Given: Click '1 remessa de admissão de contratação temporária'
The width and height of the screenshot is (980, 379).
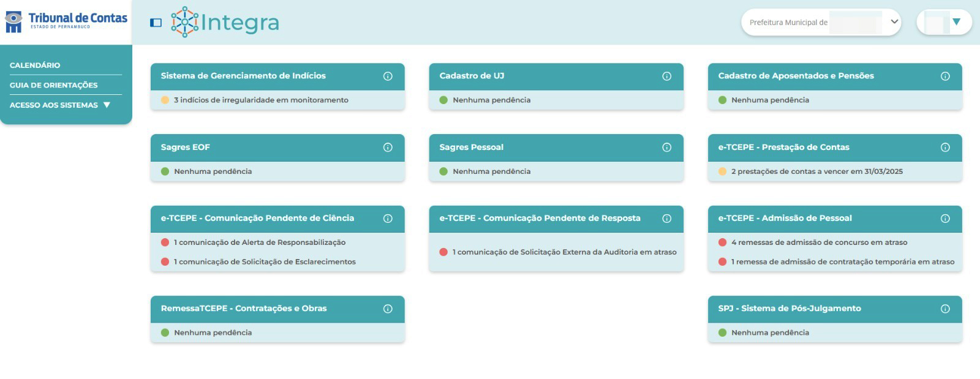Looking at the screenshot, I should pyautogui.click(x=843, y=262).
